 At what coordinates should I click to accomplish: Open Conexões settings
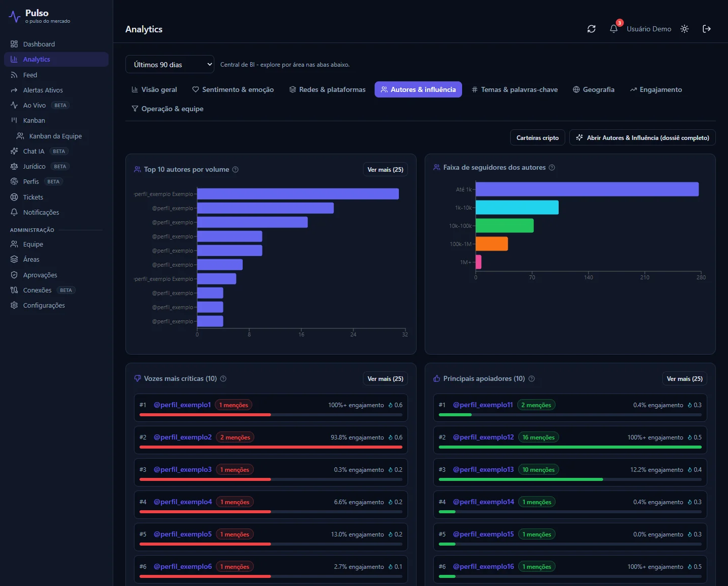click(56, 290)
